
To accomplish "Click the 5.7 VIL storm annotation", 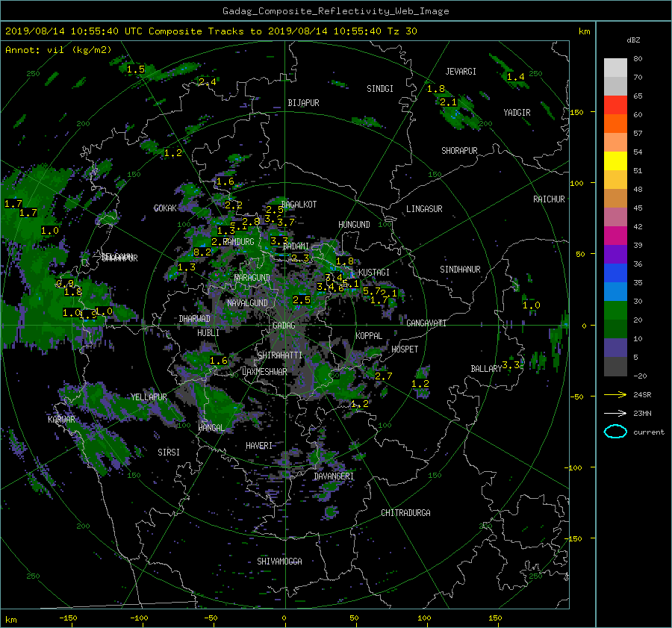I will [371, 291].
